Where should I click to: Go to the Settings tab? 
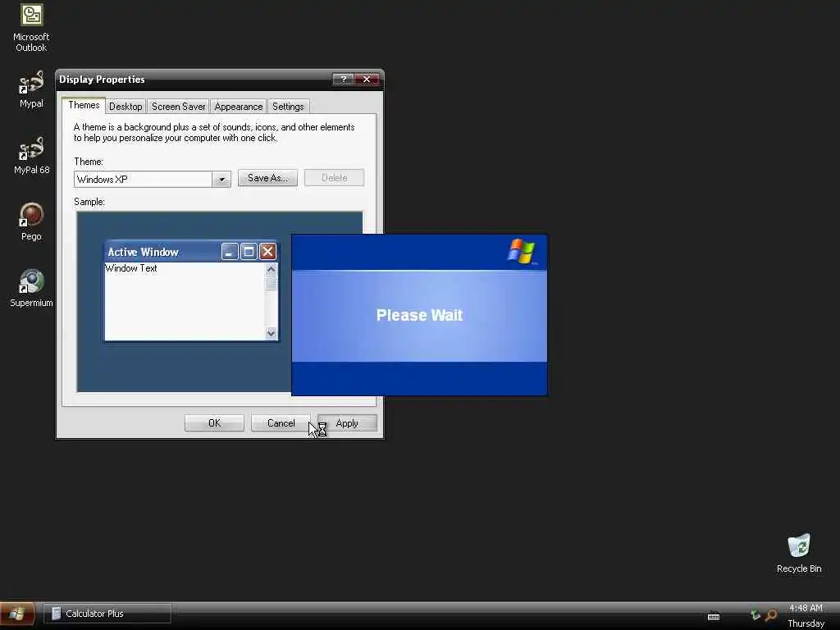pyautogui.click(x=288, y=107)
